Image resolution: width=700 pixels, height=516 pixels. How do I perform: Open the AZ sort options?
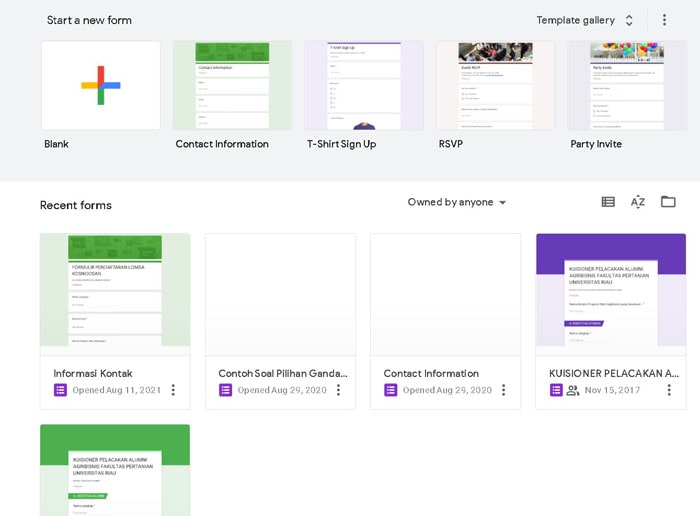pyautogui.click(x=638, y=202)
